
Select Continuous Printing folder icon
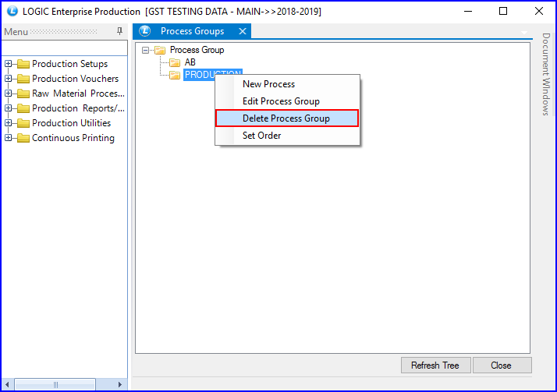tap(23, 138)
